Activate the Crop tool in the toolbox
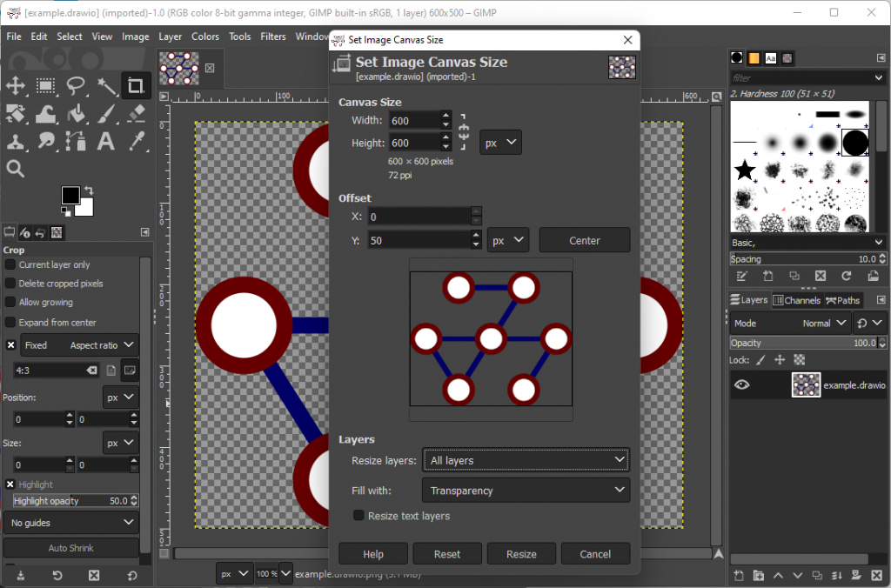Viewport: 891px width, 588px height. coord(136,86)
